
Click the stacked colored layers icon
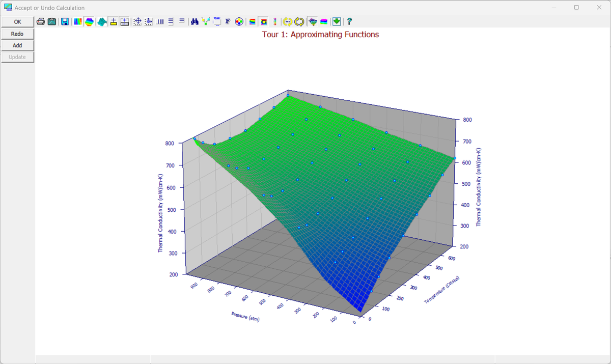coord(324,21)
